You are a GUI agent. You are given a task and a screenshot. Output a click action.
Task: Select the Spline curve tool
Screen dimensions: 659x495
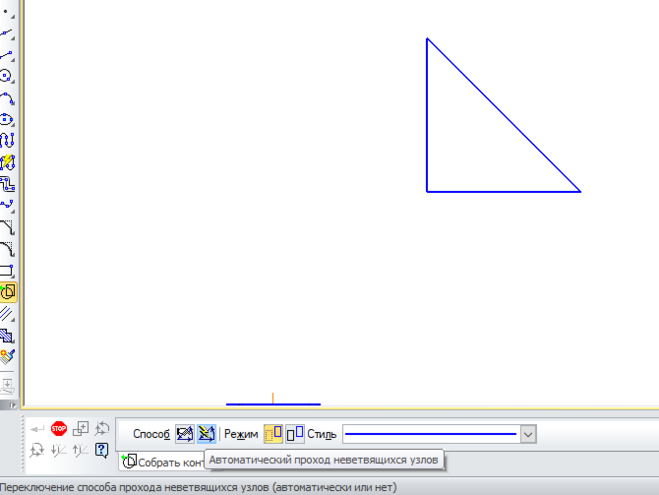tap(7, 140)
